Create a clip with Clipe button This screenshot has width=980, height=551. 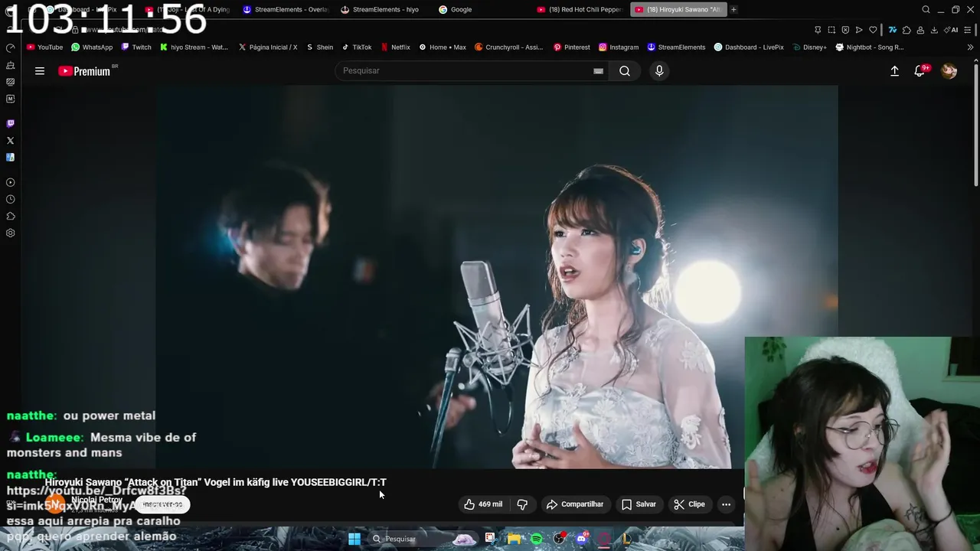[x=689, y=504]
